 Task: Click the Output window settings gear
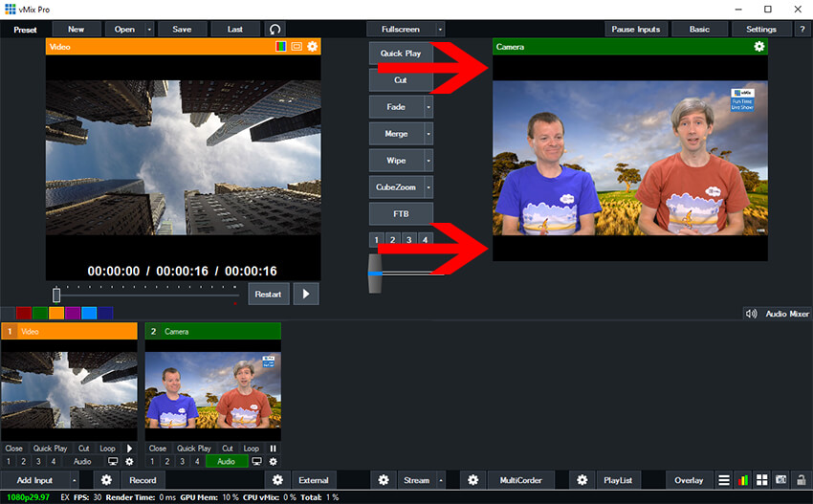coord(759,46)
